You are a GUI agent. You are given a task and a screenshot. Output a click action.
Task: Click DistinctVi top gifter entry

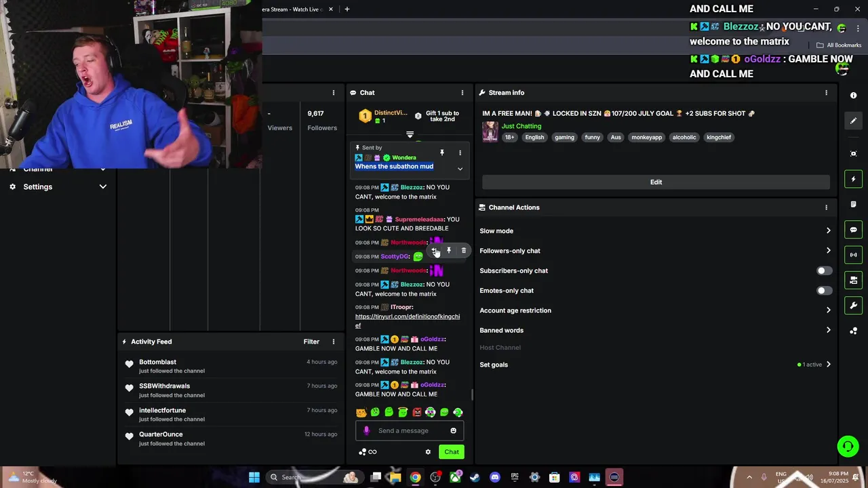click(x=383, y=117)
